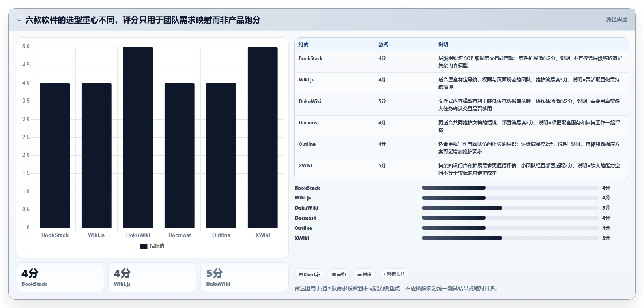Click the Wiki.js description starting 适合愿意制定导航
This screenshot has width=644, height=308.
[529, 83]
